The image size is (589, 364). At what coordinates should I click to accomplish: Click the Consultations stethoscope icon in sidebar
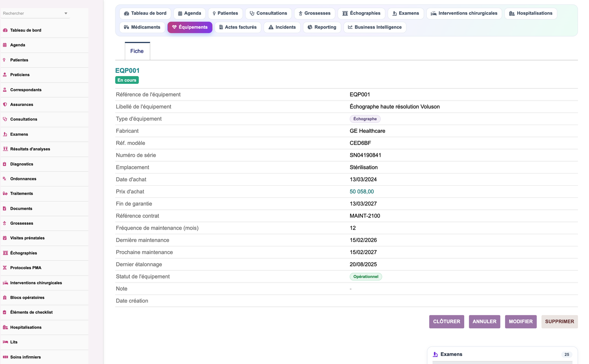click(x=5, y=119)
